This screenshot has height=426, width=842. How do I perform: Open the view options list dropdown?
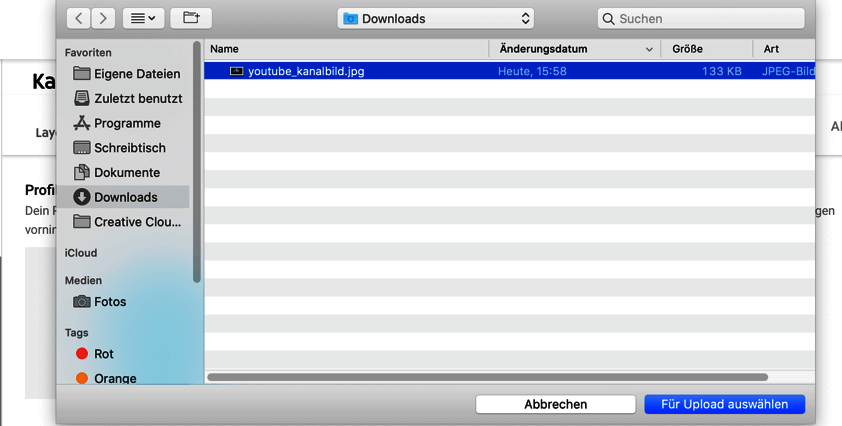pyautogui.click(x=143, y=18)
